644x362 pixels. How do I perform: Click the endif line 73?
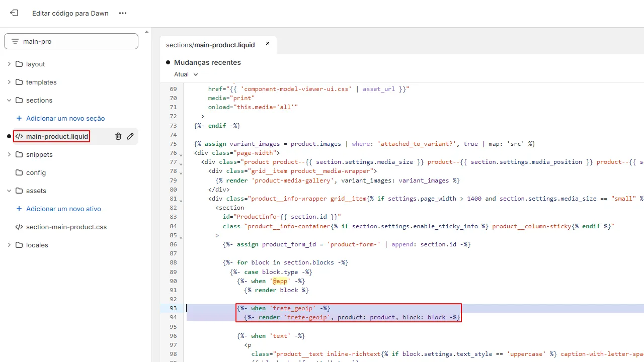(217, 125)
